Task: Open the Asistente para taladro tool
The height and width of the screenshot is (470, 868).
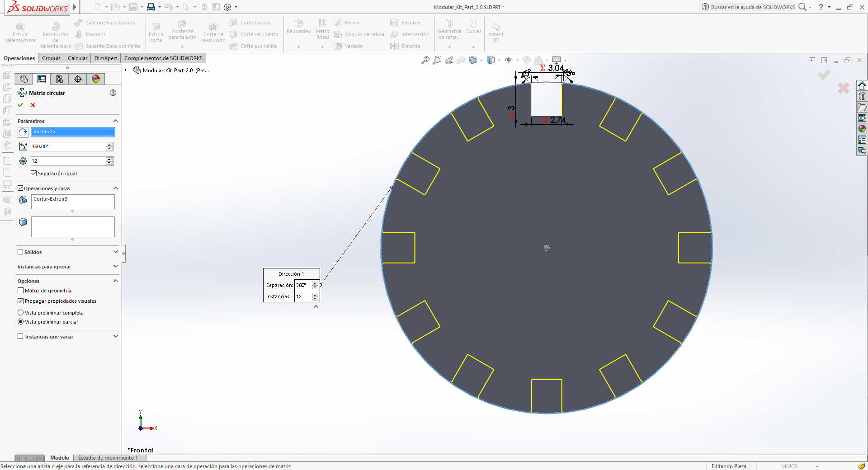Action: (x=182, y=30)
